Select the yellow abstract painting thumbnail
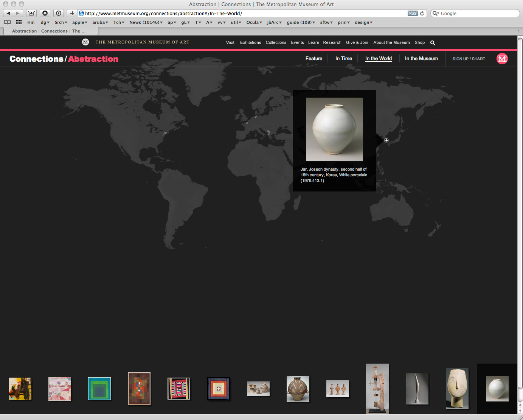This screenshot has height=420, width=523. pos(20,389)
